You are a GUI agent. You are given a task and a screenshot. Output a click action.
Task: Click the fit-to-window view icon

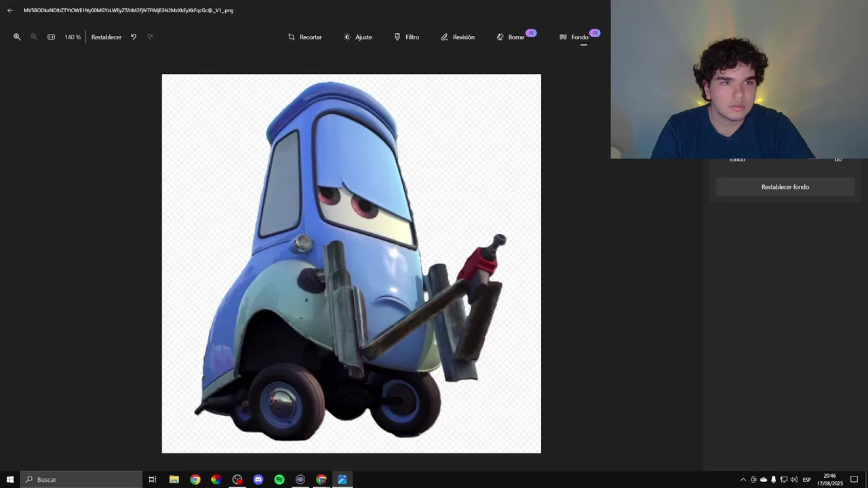coord(51,37)
